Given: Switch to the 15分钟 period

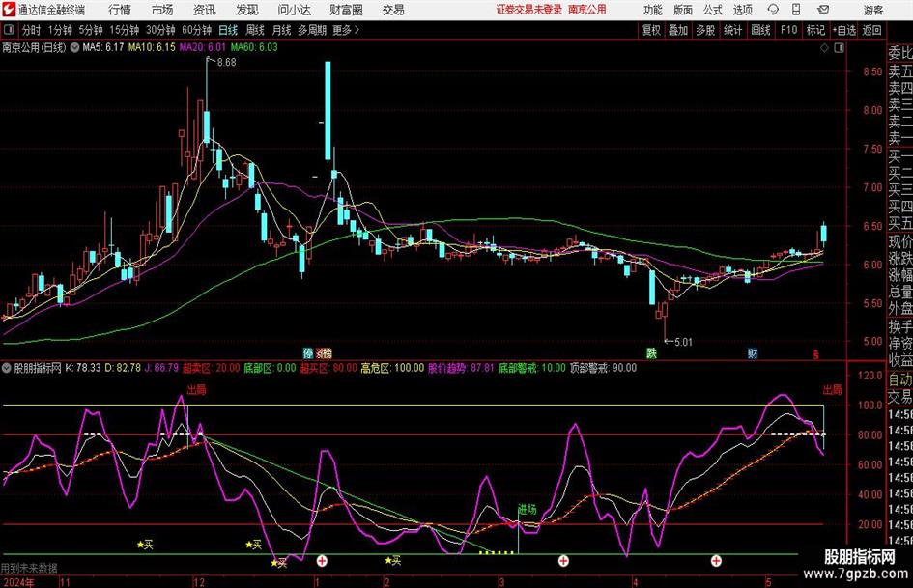Looking at the screenshot, I should point(124,30).
